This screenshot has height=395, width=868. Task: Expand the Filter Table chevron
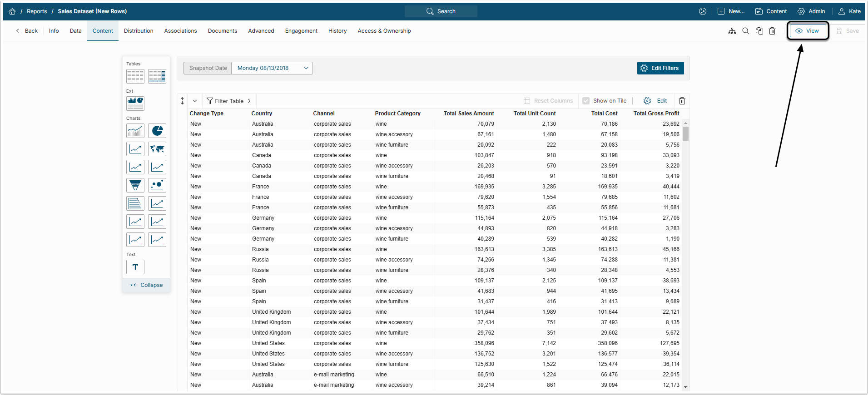click(x=249, y=101)
